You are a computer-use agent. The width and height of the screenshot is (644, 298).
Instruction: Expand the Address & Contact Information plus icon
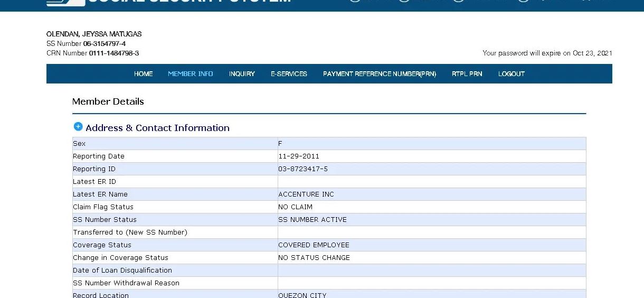point(78,127)
